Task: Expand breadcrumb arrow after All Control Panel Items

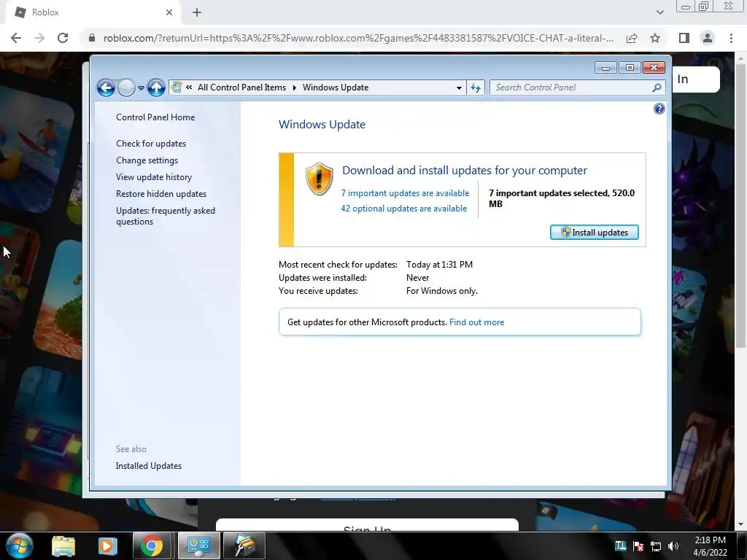Action: 295,87
